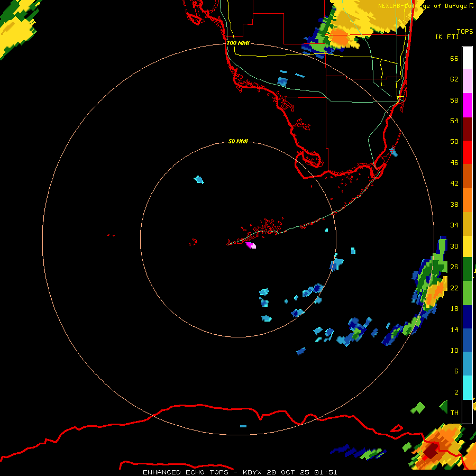Screen dimensions: 476x476
Task: Click the 'NEXLAB-College of DuPage' credit text
Action: [x=422, y=6]
